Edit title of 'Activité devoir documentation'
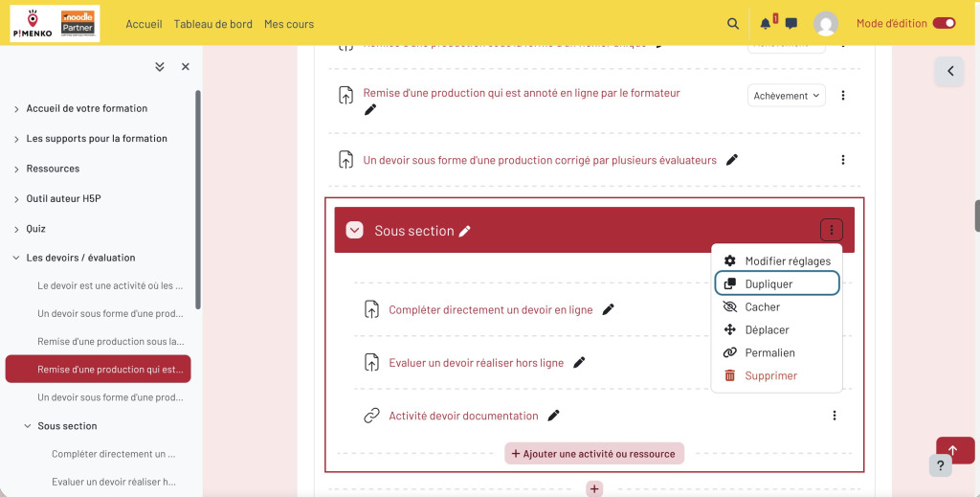 [553, 416]
